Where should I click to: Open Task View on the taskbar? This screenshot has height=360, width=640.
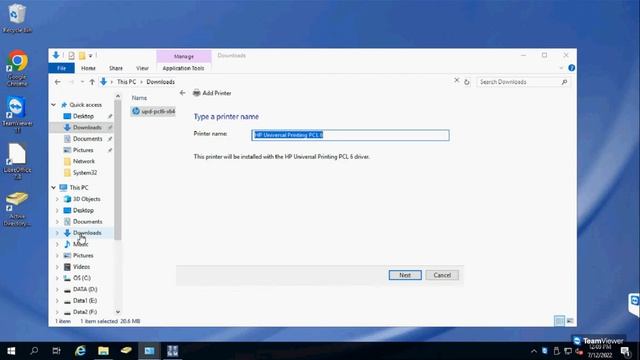(56, 351)
